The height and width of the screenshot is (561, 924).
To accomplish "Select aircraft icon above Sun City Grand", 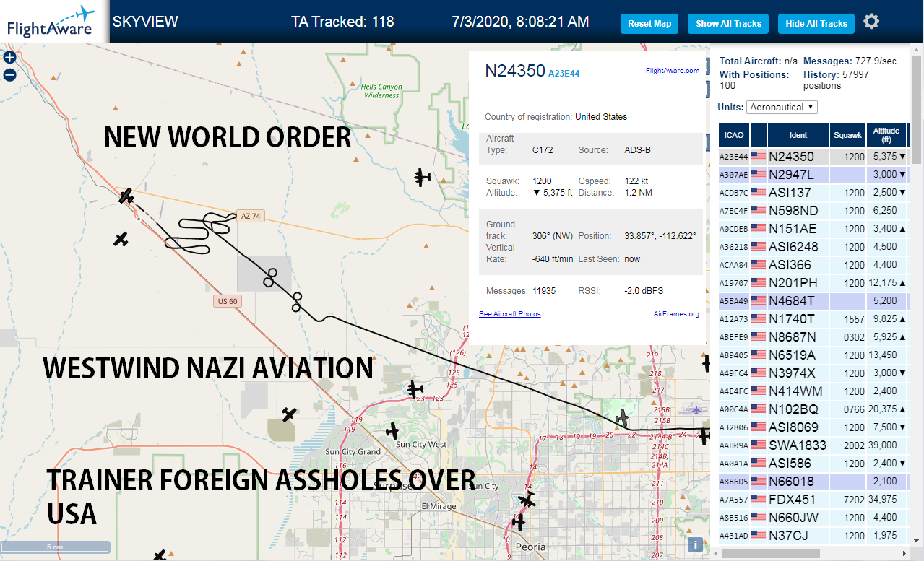I will coord(289,414).
